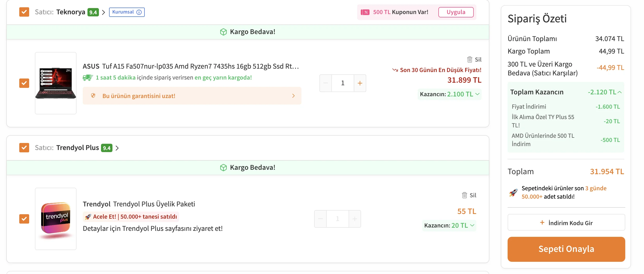Click the Trendyol Plus seller name
Screen dimensions: 644x274
click(78, 148)
